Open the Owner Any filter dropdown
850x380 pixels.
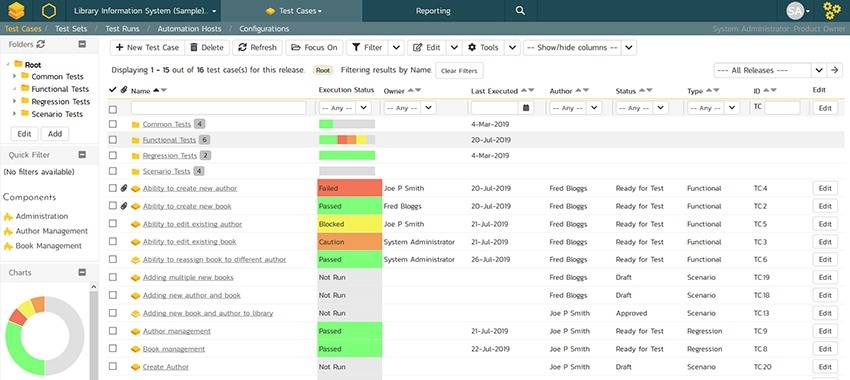click(x=410, y=108)
